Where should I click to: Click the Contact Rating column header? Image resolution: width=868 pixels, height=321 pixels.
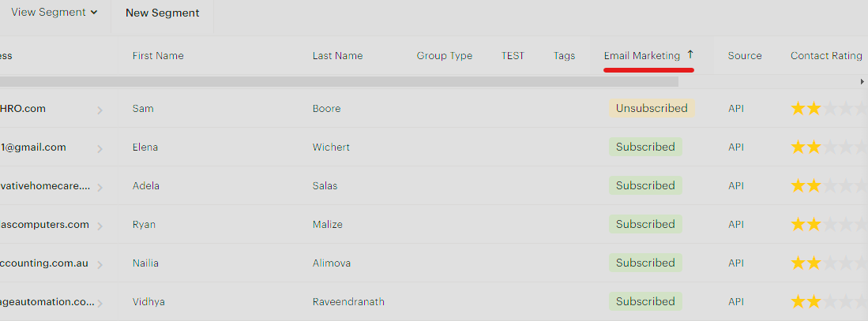826,56
